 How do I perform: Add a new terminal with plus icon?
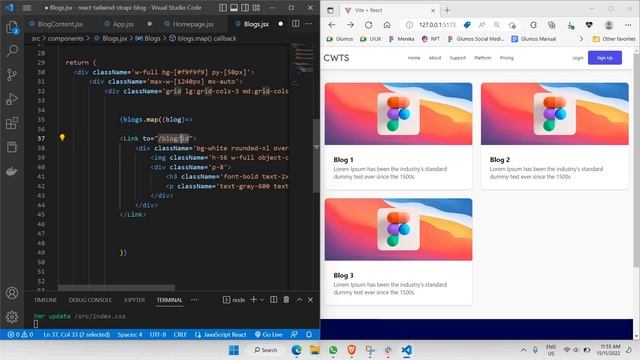click(x=253, y=300)
